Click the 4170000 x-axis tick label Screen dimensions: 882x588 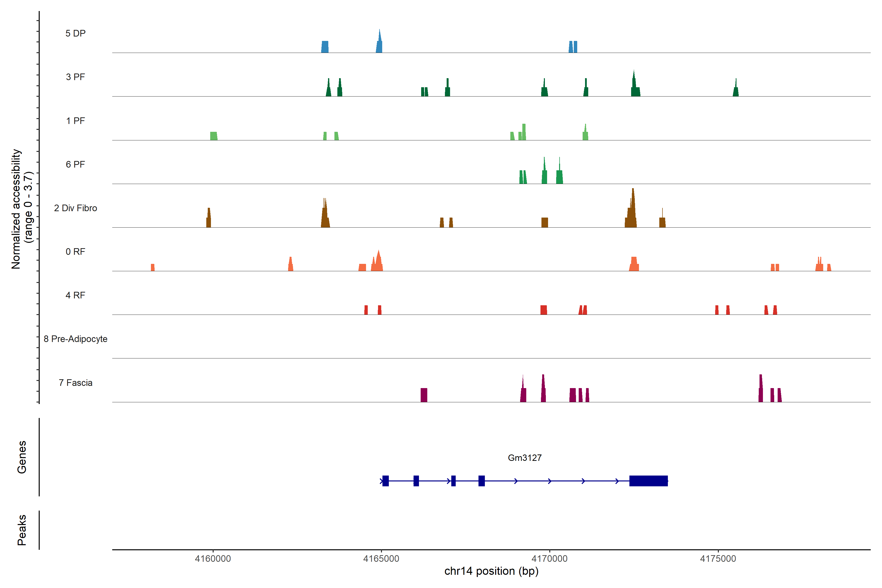click(x=550, y=558)
